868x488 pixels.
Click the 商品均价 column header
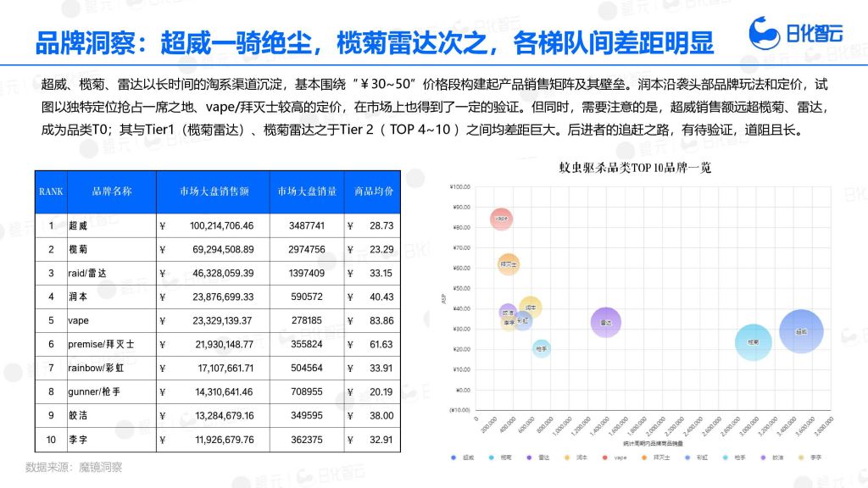[373, 191]
